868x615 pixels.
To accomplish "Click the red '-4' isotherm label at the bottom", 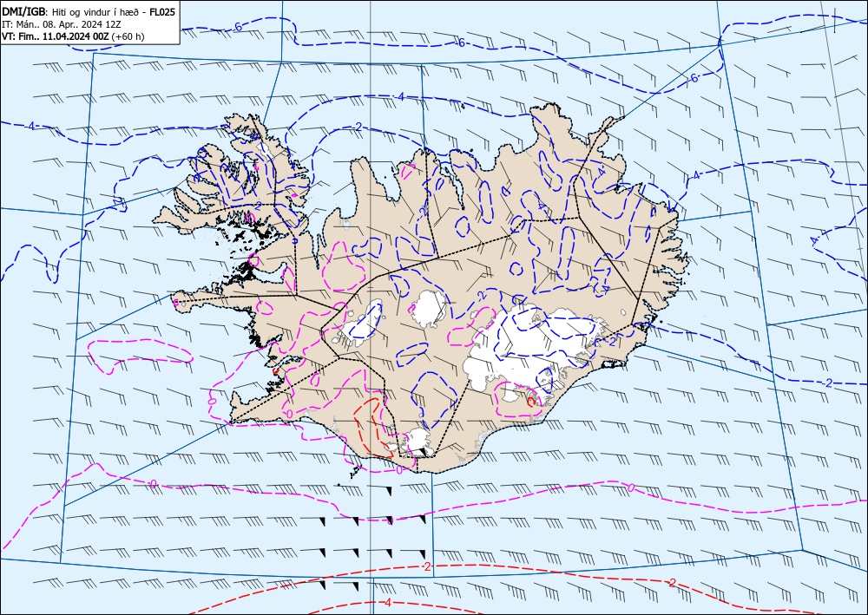I will pyautogui.click(x=387, y=602).
